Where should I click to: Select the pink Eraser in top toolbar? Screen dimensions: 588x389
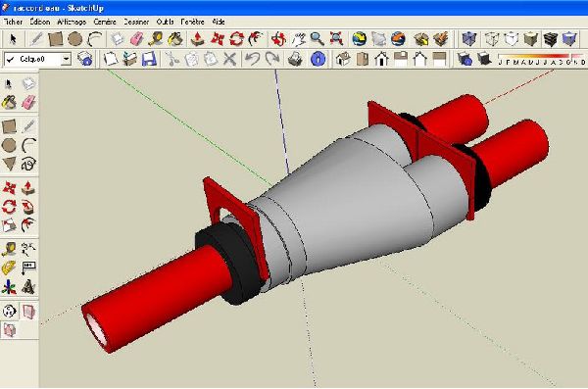(x=136, y=39)
